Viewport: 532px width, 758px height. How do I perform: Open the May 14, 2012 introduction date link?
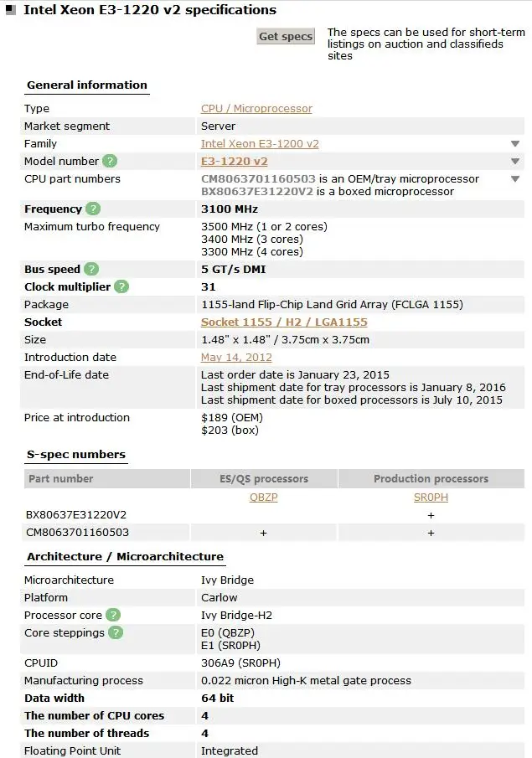pos(235,358)
